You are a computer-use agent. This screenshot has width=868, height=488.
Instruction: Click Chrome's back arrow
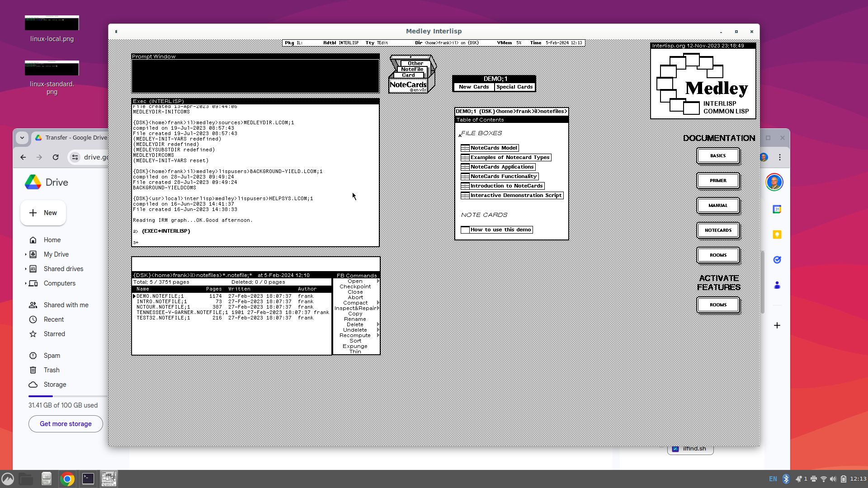23,157
